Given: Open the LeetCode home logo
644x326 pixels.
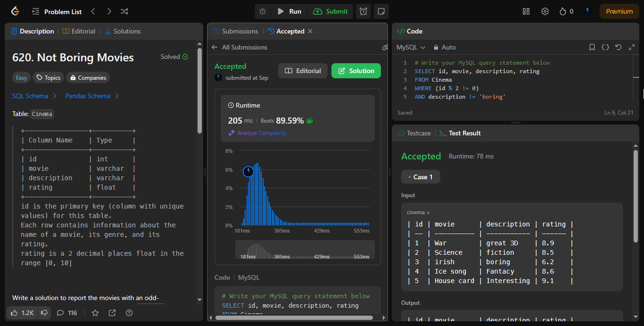Looking at the screenshot, I should click(15, 11).
